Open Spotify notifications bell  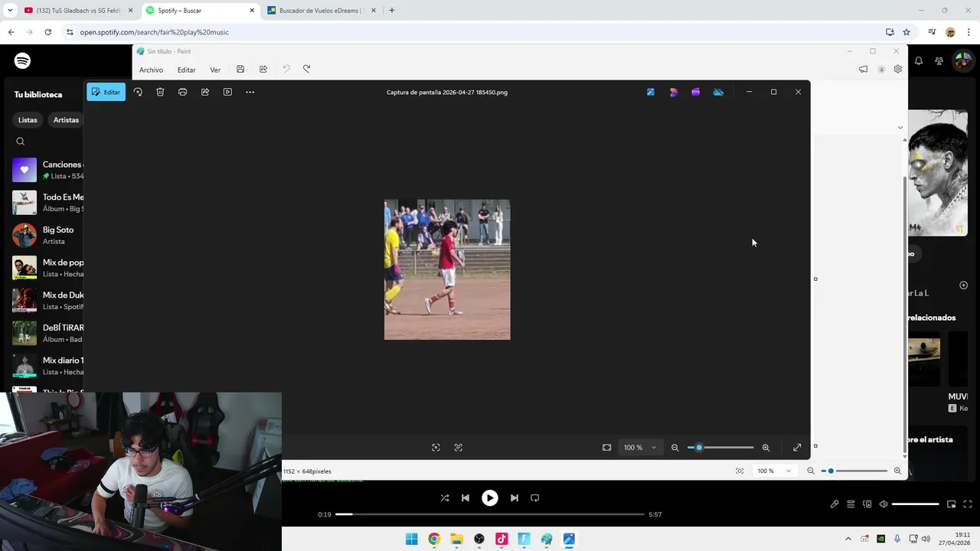919,60
